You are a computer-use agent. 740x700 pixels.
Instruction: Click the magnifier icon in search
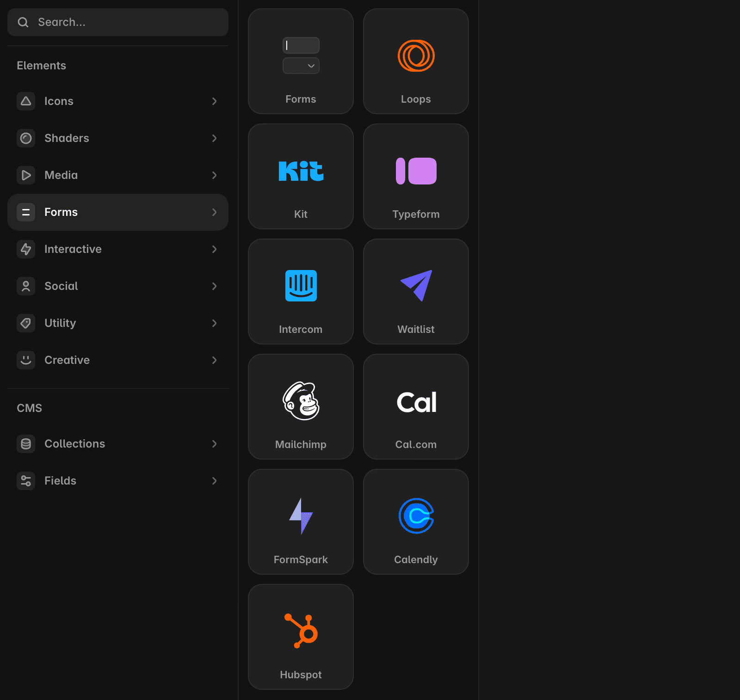click(23, 22)
